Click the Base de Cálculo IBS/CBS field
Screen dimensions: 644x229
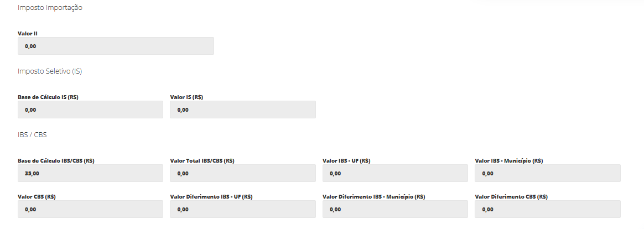tap(90, 173)
